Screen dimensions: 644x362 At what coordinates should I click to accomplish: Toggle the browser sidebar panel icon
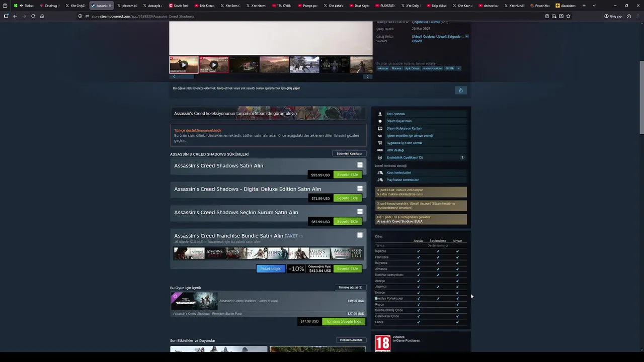pyautogui.click(x=6, y=16)
